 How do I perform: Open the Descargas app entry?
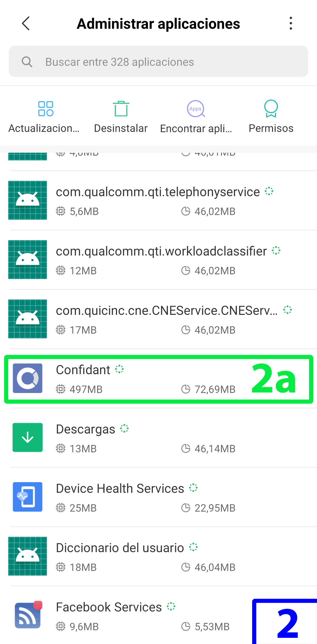pyautogui.click(x=158, y=438)
